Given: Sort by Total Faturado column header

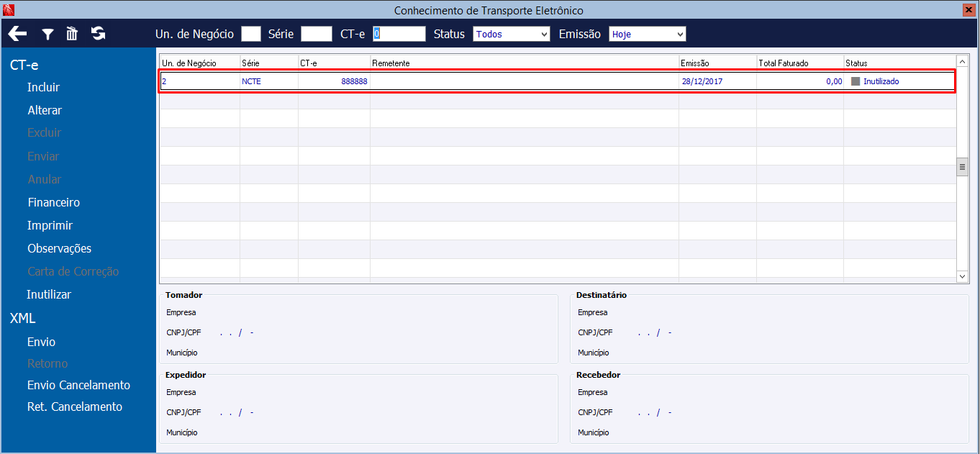Looking at the screenshot, I should click(800, 63).
